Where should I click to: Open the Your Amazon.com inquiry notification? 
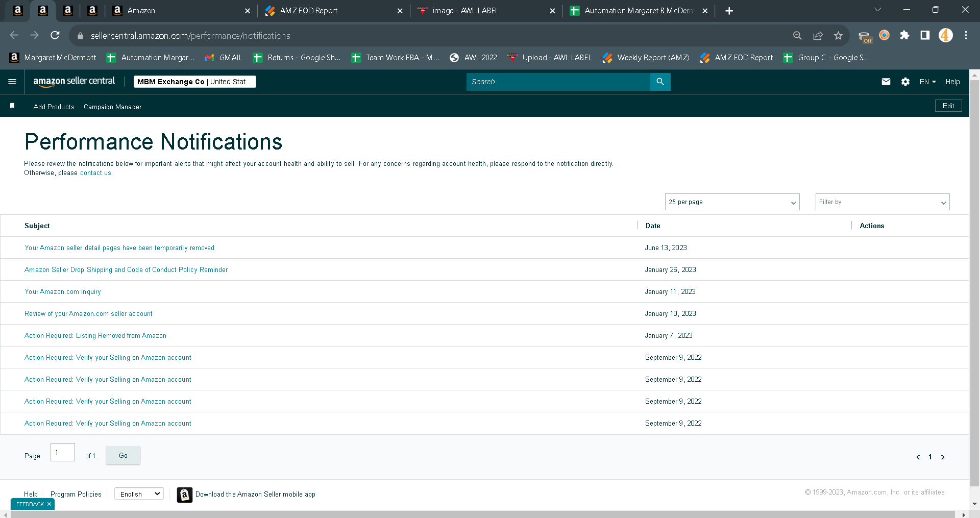pyautogui.click(x=63, y=292)
